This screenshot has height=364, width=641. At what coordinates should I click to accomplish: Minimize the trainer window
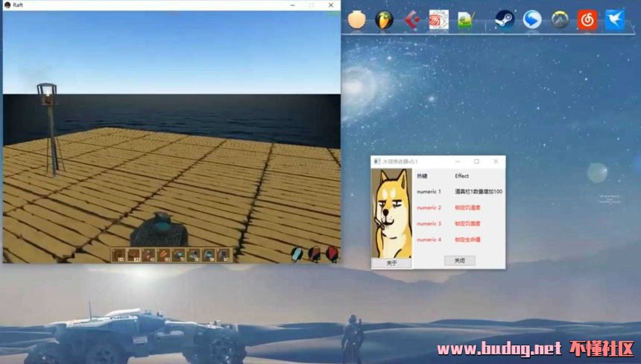tap(458, 162)
